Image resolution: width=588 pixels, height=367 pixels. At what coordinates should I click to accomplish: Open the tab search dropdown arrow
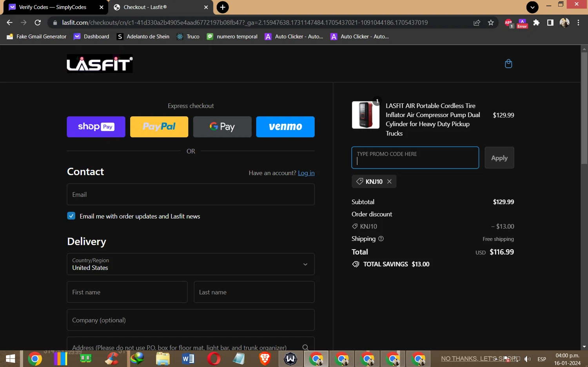(532, 7)
